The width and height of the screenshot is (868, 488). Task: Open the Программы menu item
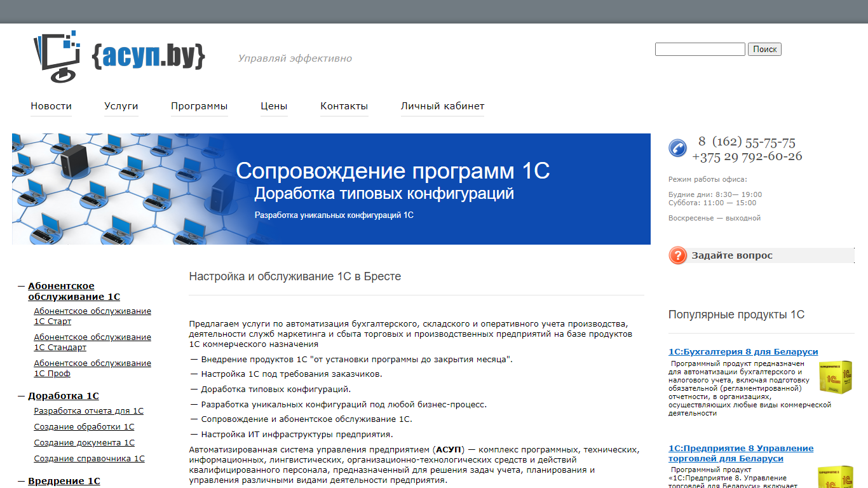[200, 106]
